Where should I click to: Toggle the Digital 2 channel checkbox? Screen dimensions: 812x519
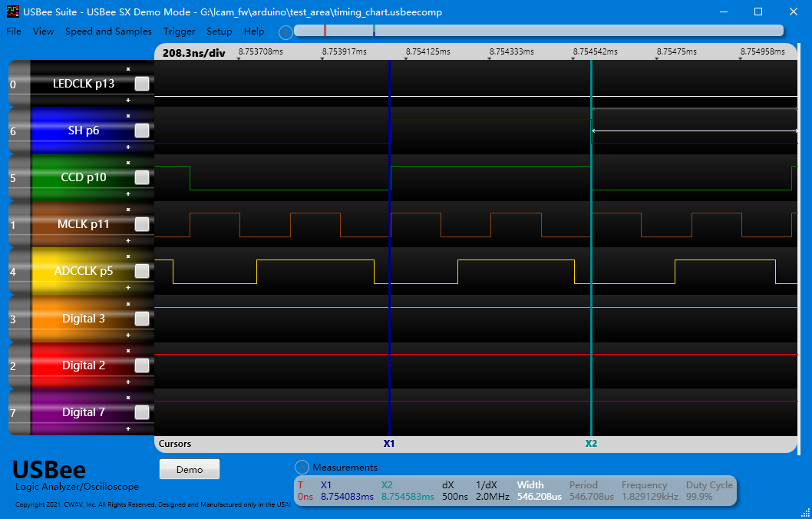142,365
